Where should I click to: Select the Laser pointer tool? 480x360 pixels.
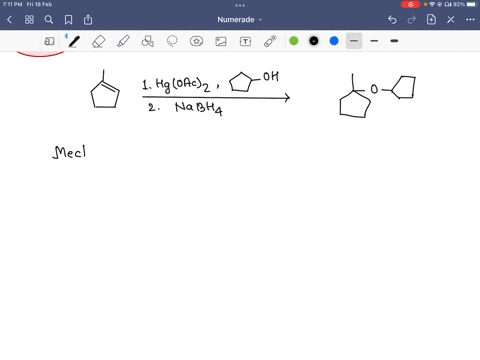tap(270, 41)
